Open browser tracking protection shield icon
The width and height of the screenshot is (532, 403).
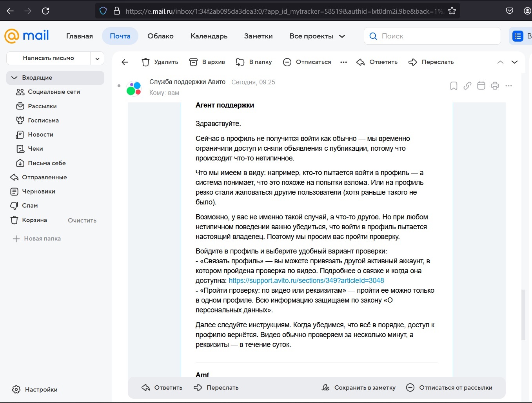tap(103, 11)
